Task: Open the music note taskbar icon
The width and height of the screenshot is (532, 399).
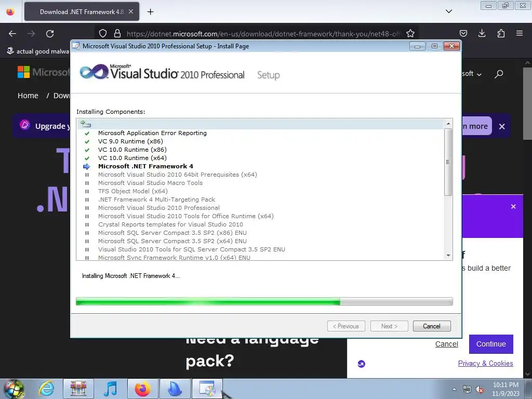Action: tap(110, 389)
